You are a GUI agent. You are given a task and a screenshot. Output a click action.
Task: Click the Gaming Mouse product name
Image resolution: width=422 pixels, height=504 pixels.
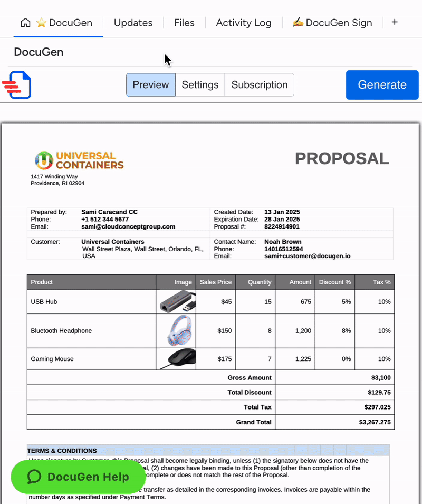coord(52,359)
